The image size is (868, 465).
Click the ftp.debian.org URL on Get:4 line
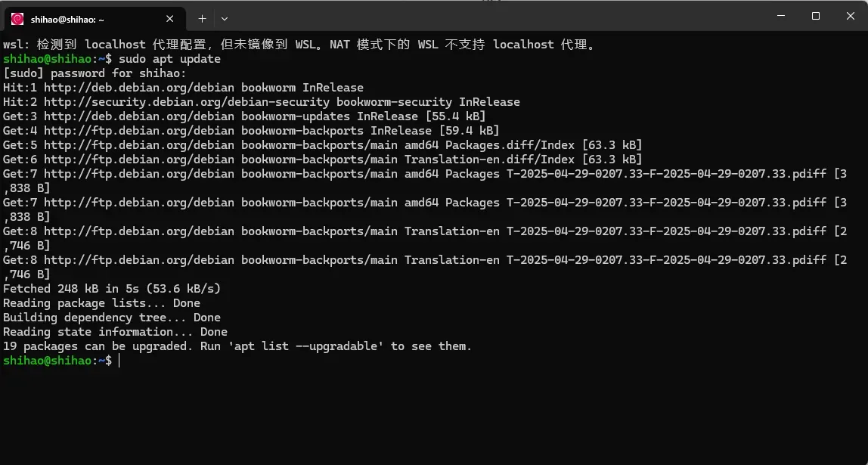[x=139, y=131]
